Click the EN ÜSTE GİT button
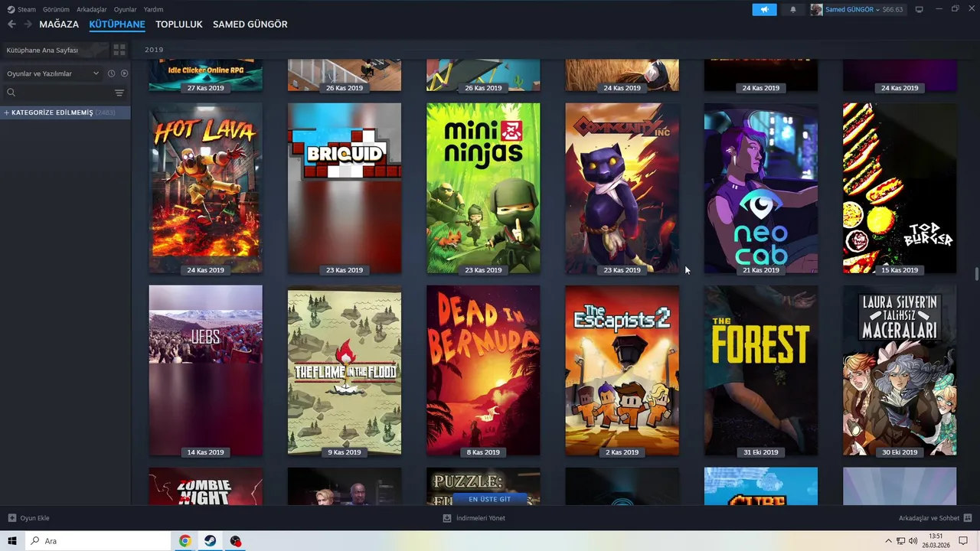 [489, 499]
